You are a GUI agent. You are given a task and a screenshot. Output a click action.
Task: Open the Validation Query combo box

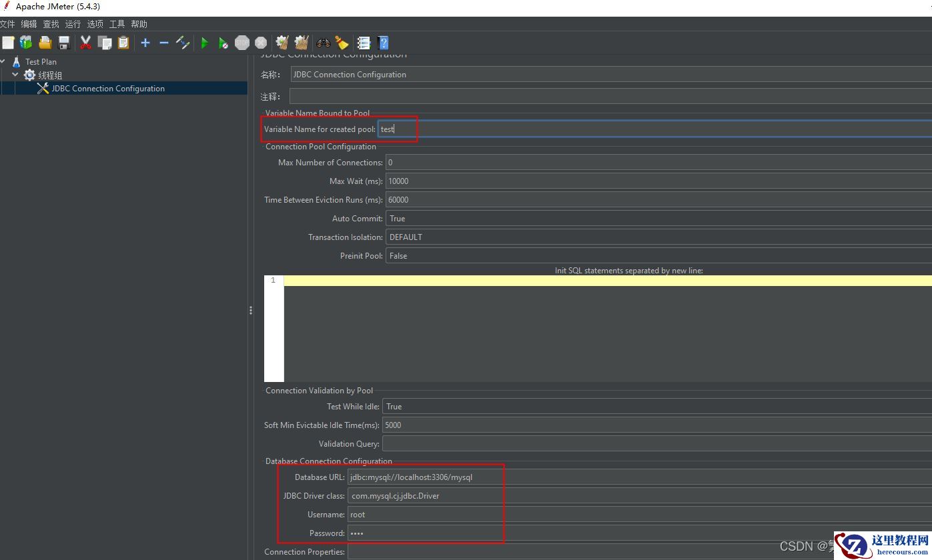(657, 444)
